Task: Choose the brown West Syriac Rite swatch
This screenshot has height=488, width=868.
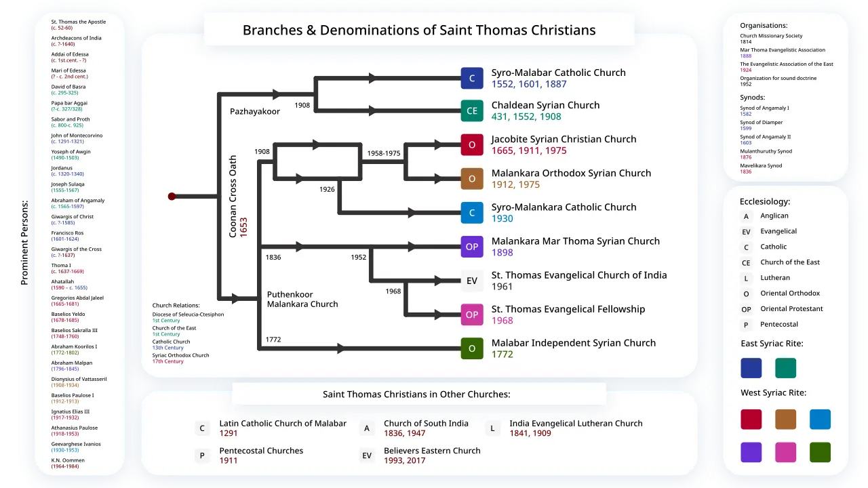Action: coord(786,419)
